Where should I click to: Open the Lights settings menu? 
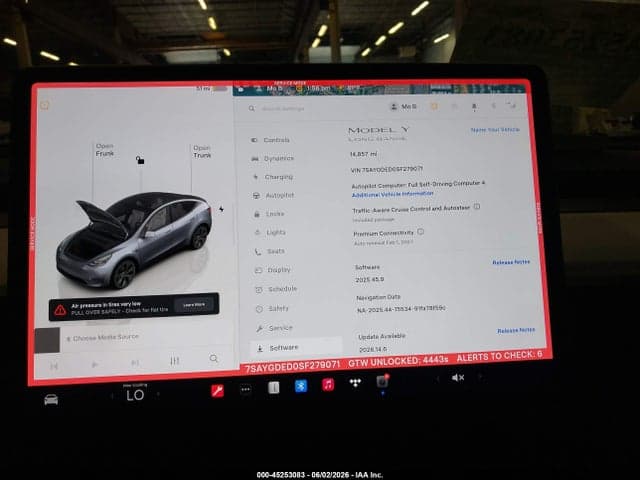[271, 233]
